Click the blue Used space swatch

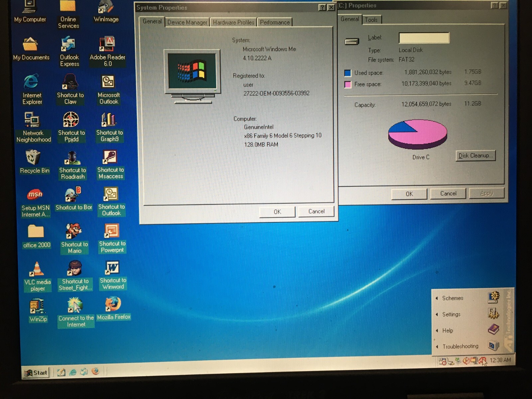point(347,73)
